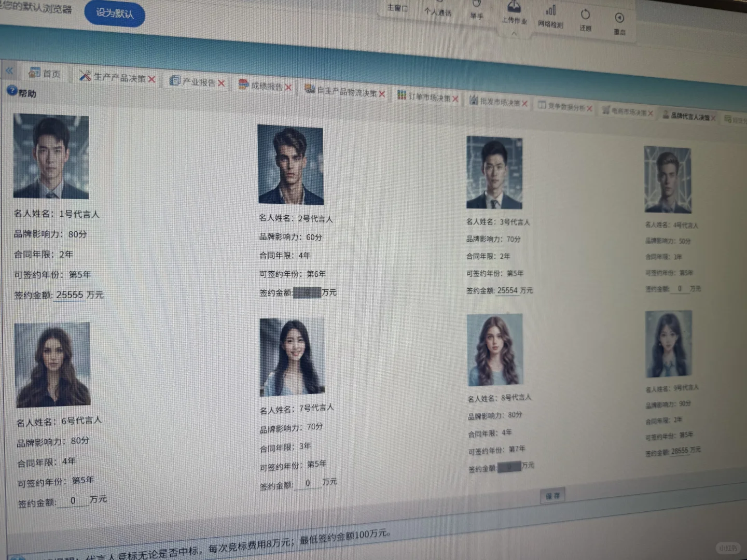
Task: Click the greyed 签约金额 field of 8号代言人
Action: pyautogui.click(x=509, y=467)
